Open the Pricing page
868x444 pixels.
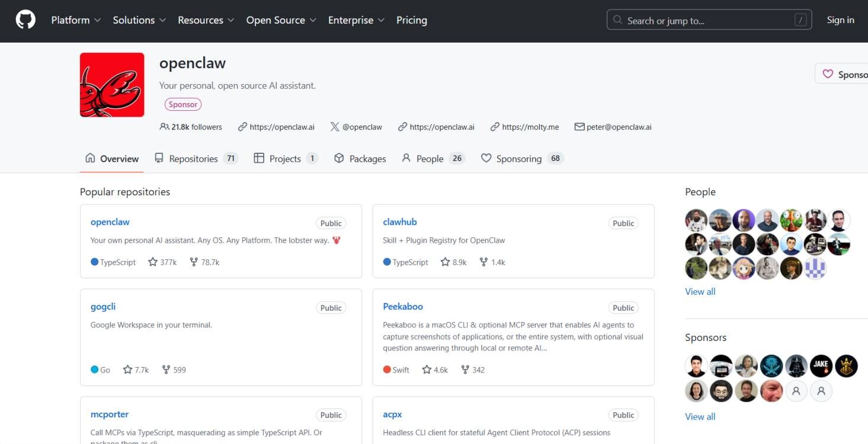coord(412,20)
